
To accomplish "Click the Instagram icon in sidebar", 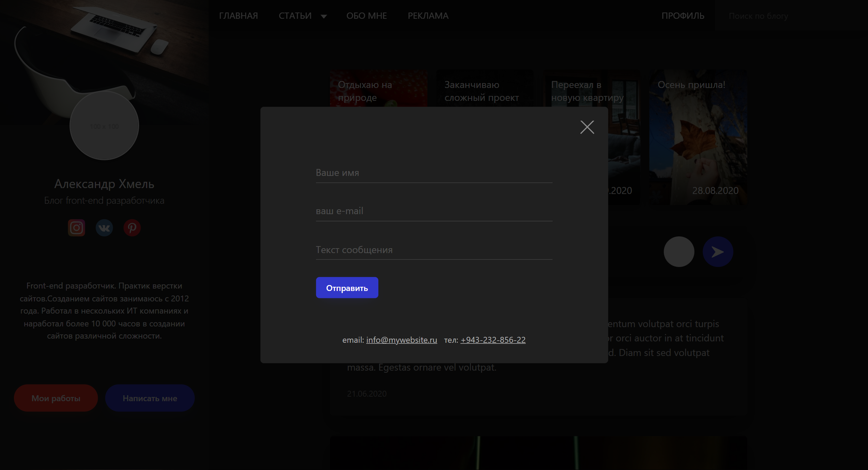I will [77, 228].
